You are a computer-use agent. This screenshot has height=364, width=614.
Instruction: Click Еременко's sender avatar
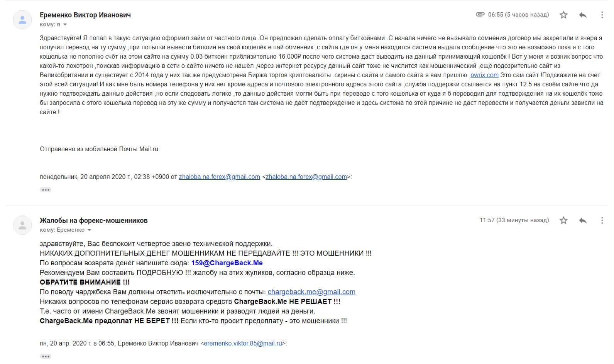click(22, 20)
